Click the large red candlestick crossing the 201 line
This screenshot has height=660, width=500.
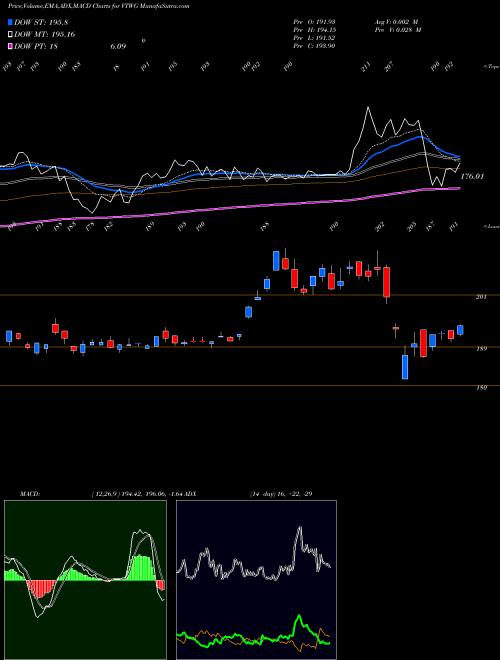[386, 282]
